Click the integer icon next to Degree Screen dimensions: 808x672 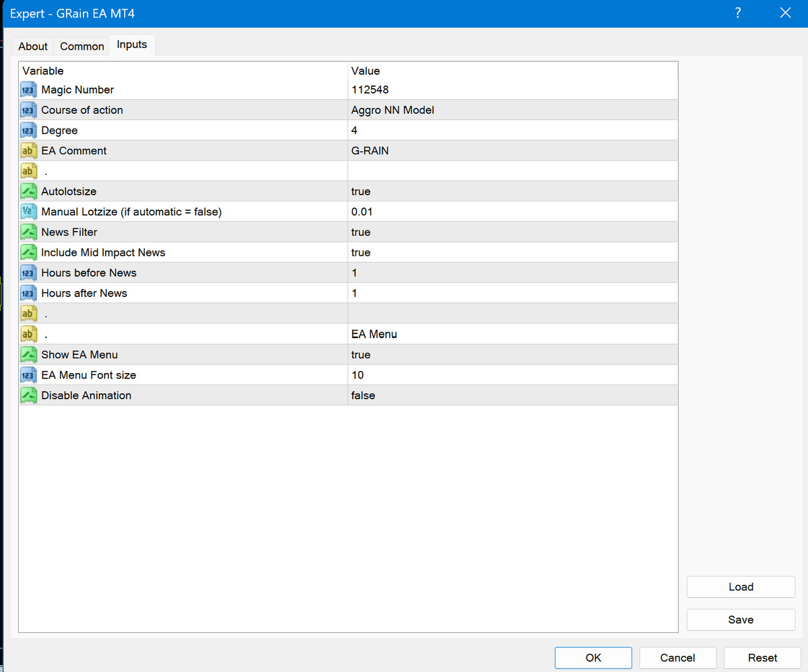(28, 131)
